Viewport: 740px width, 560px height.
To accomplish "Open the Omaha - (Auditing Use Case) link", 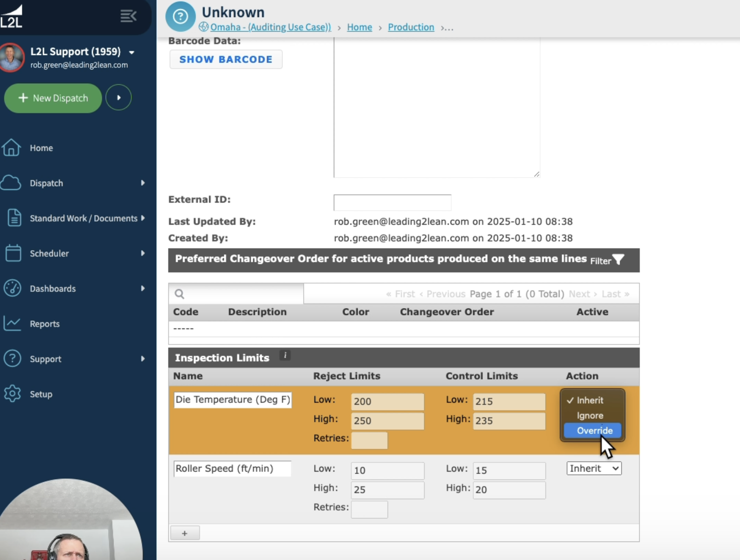I will point(270,27).
